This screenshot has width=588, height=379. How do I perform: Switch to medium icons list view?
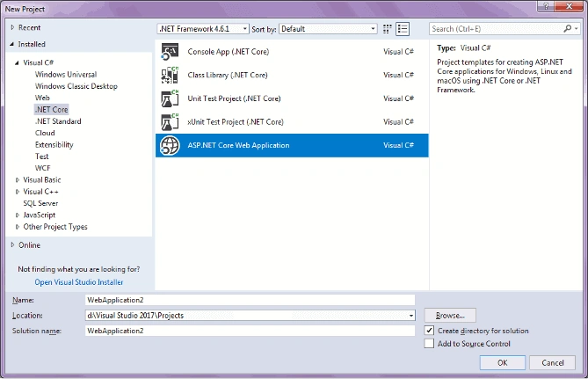coord(403,29)
